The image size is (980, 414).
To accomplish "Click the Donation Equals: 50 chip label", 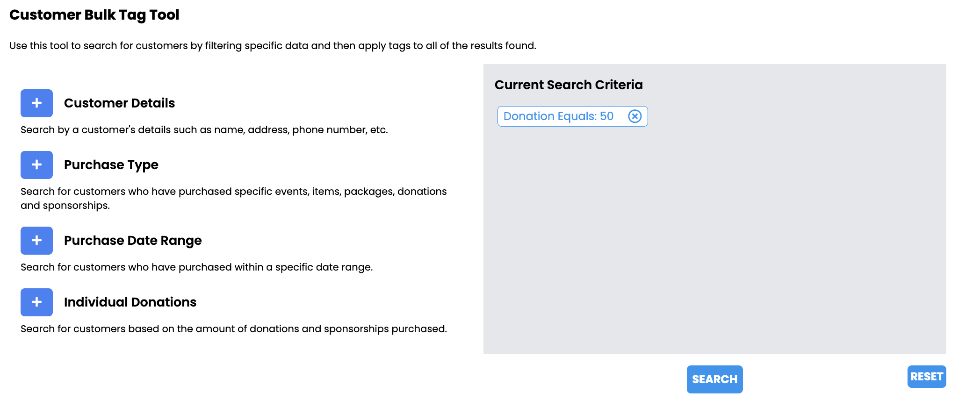I will tap(558, 116).
